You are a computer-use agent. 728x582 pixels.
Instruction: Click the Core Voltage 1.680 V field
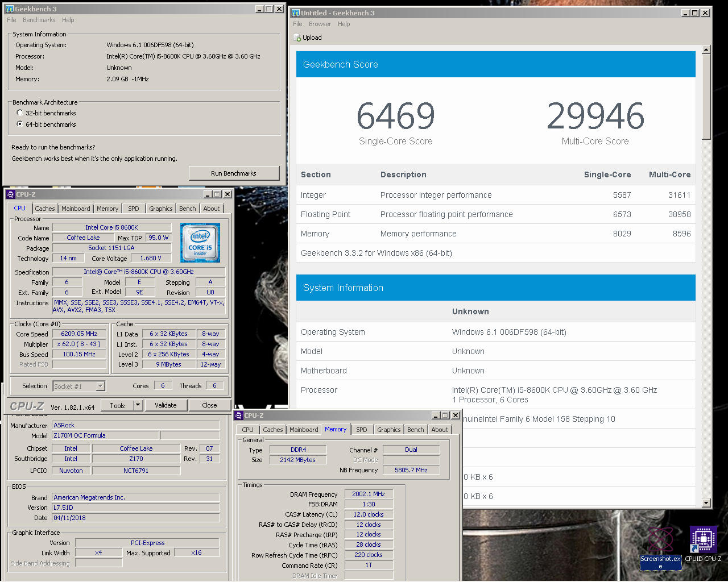(x=151, y=258)
